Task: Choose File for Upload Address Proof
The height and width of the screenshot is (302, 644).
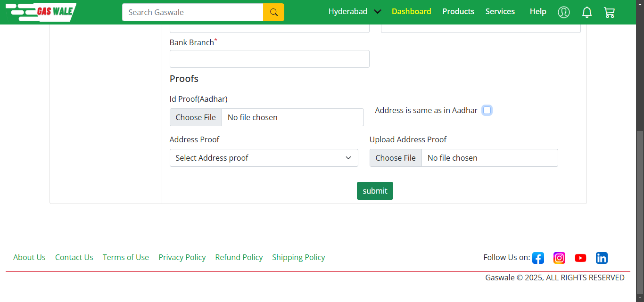Action: pyautogui.click(x=396, y=158)
